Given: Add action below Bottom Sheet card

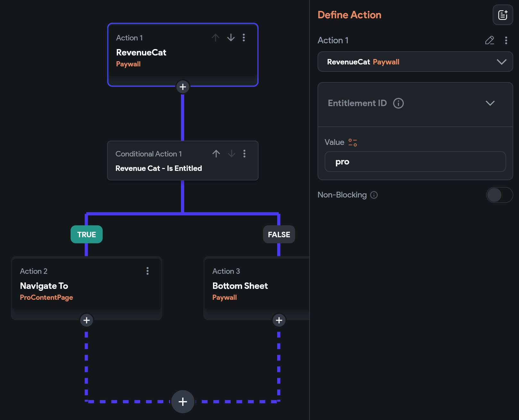Looking at the screenshot, I should coord(279,320).
